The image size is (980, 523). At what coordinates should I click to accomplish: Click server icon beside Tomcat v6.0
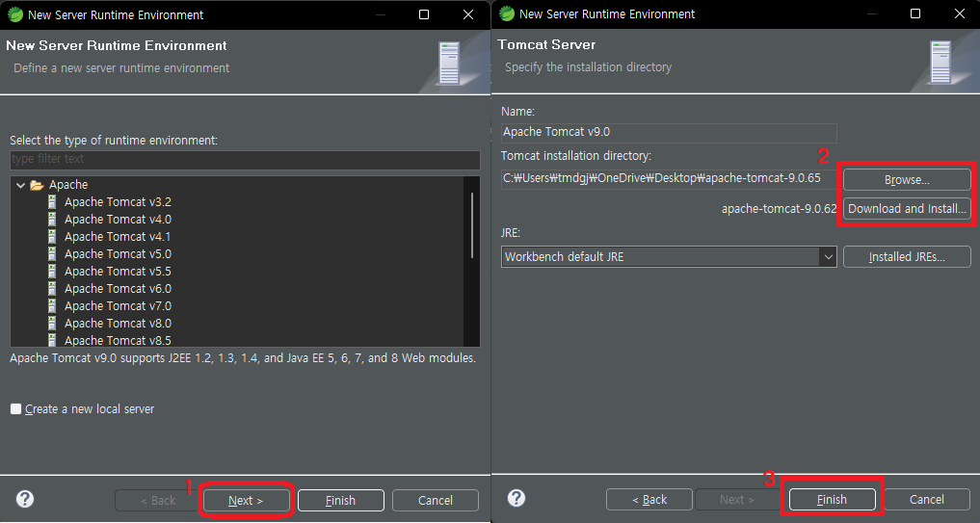click(52, 289)
